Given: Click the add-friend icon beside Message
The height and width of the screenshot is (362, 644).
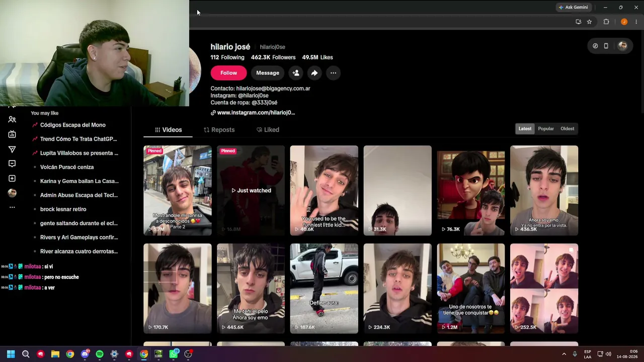Looking at the screenshot, I should point(296,73).
